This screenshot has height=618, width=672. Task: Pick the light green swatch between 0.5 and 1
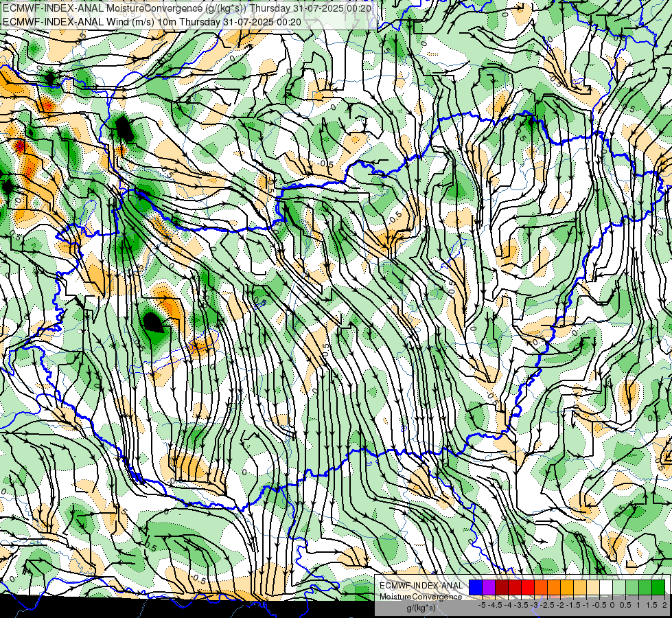tap(632, 587)
